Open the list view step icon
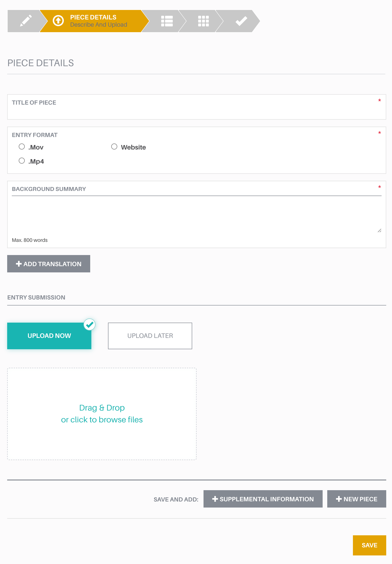 click(x=167, y=21)
